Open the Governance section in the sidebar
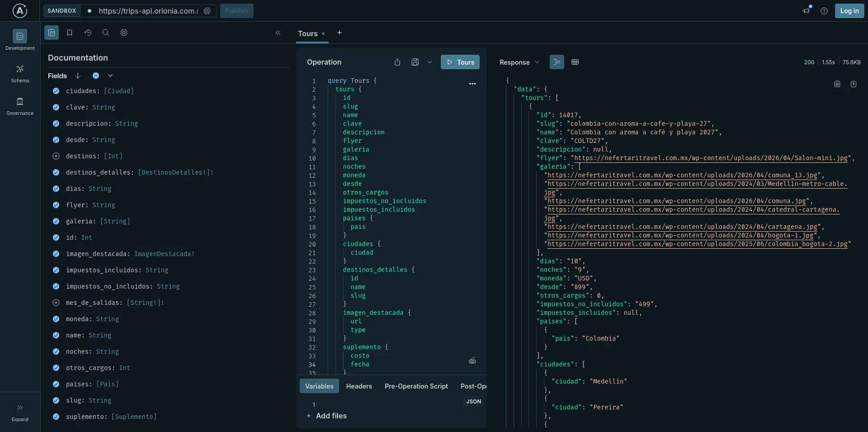Viewport: 868px width, 432px height. click(x=20, y=106)
